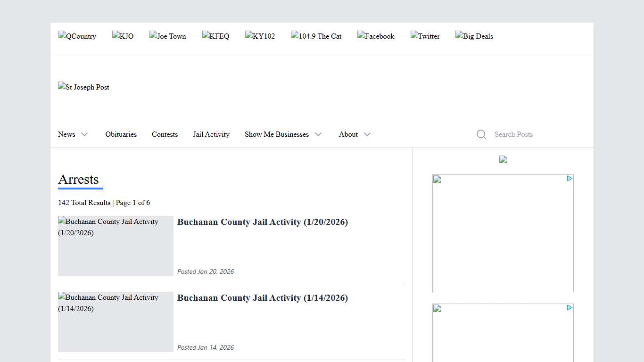Open the Facebook icon link

click(x=376, y=36)
